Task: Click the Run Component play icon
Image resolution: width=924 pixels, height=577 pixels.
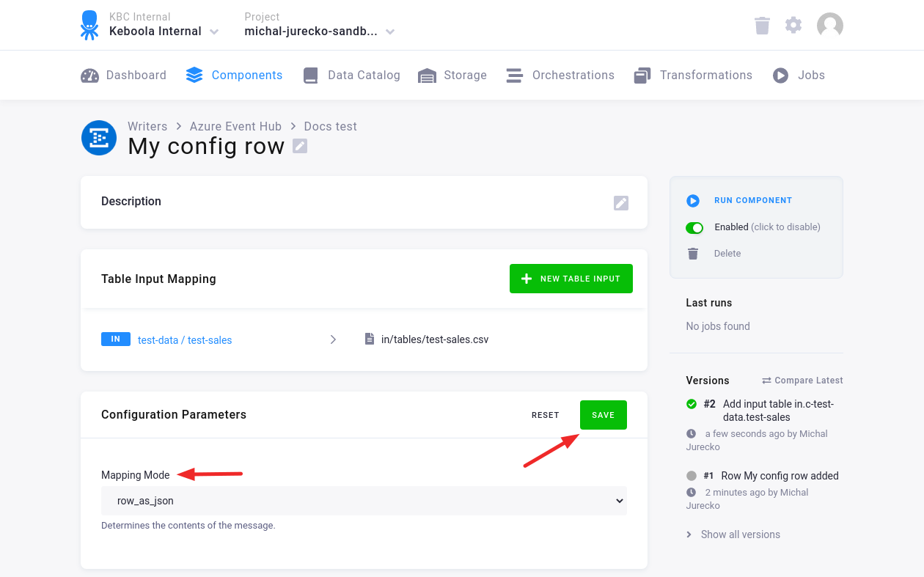Action: pos(693,200)
